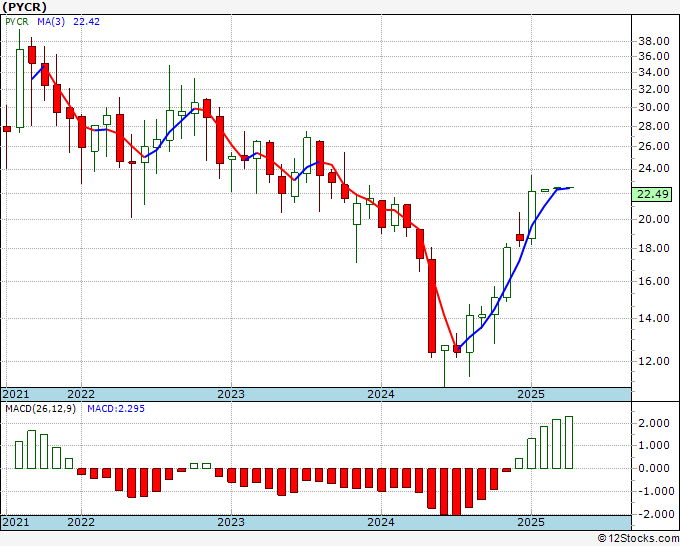
Task: Click the 38.00 price axis label
Action: coord(654,42)
